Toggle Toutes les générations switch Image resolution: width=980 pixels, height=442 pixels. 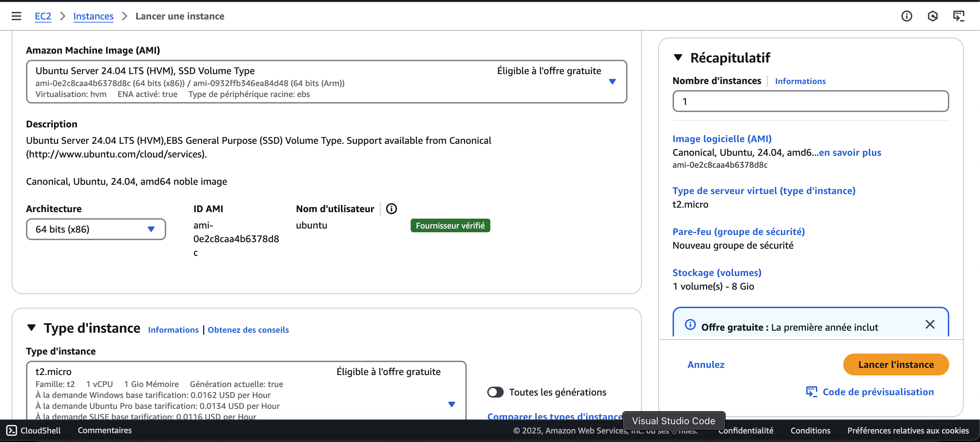(x=495, y=392)
